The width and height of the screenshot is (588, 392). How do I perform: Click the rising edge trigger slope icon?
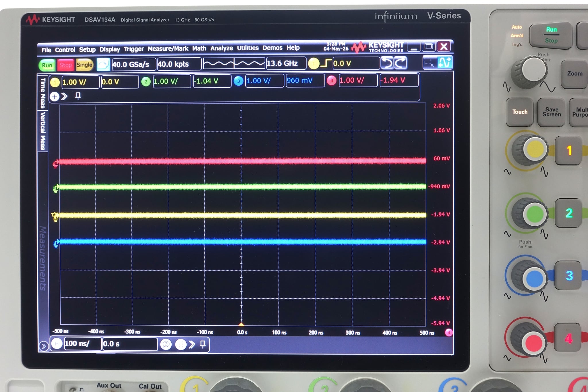[x=326, y=63]
